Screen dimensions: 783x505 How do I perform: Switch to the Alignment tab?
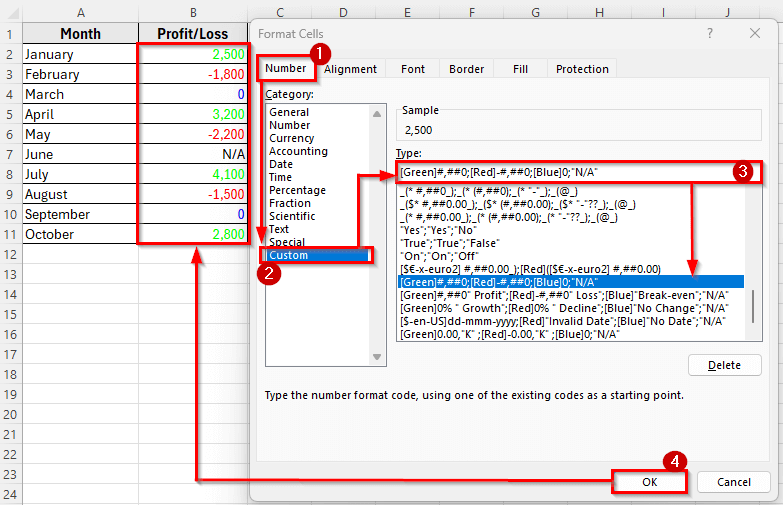[350, 69]
